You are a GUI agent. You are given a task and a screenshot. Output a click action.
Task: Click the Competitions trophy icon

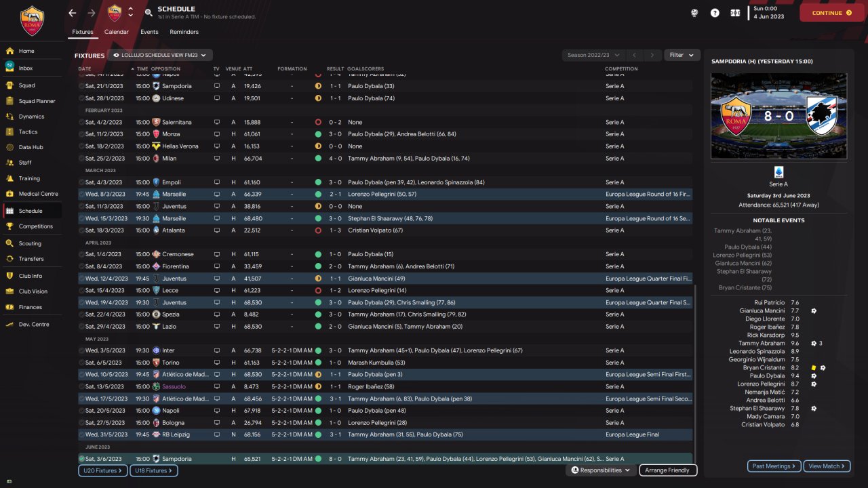(x=9, y=226)
